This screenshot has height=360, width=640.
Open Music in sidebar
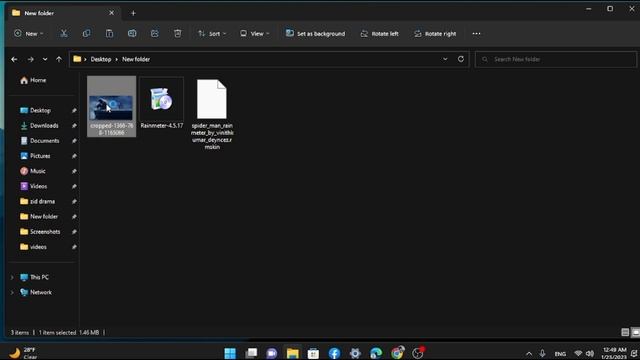tap(37, 171)
